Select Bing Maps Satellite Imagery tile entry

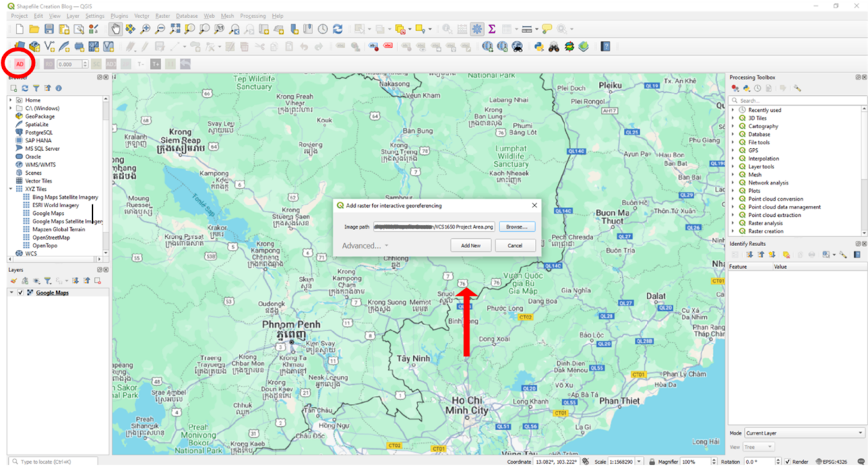(x=65, y=197)
